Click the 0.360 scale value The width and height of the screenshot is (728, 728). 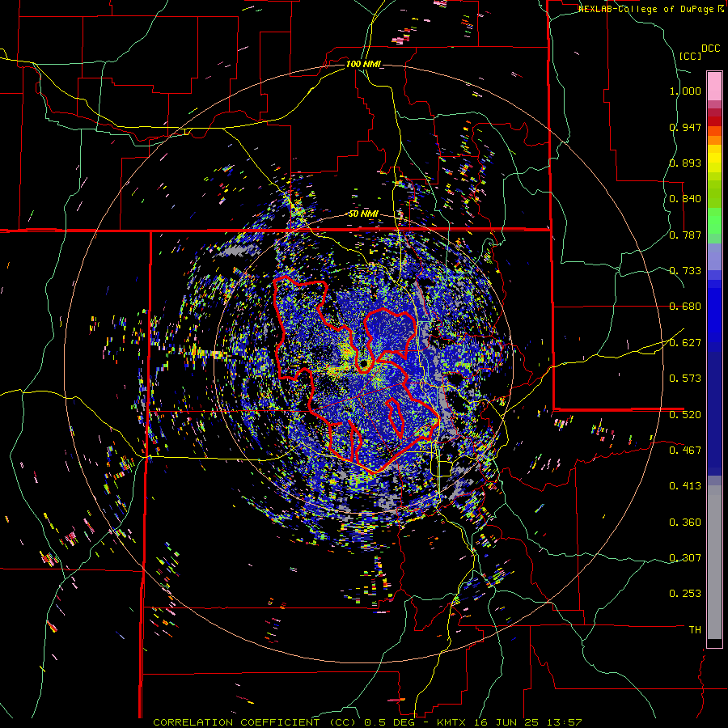point(685,523)
